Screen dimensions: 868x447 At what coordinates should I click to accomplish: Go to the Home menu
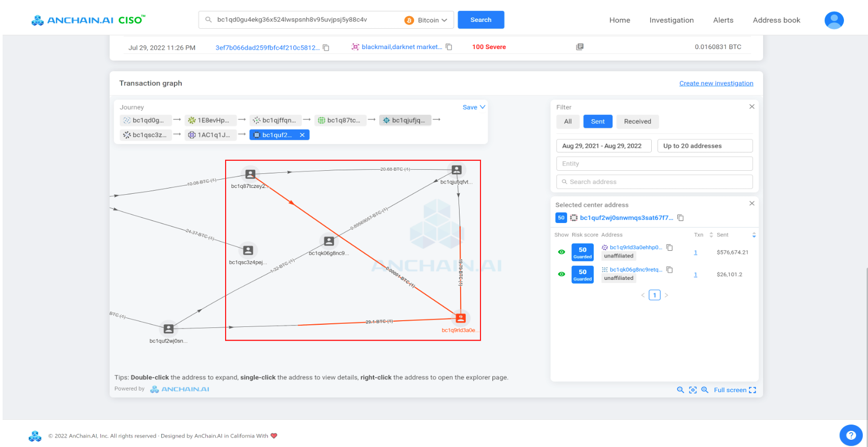(x=619, y=20)
